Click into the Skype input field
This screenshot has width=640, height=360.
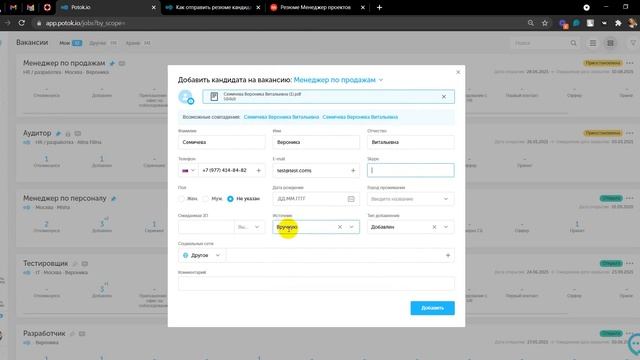[x=411, y=170]
